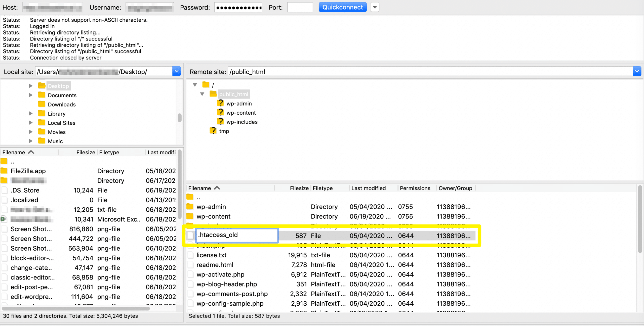Image resolution: width=644 pixels, height=326 pixels.
Task: Click the Password input field
Action: pos(238,8)
